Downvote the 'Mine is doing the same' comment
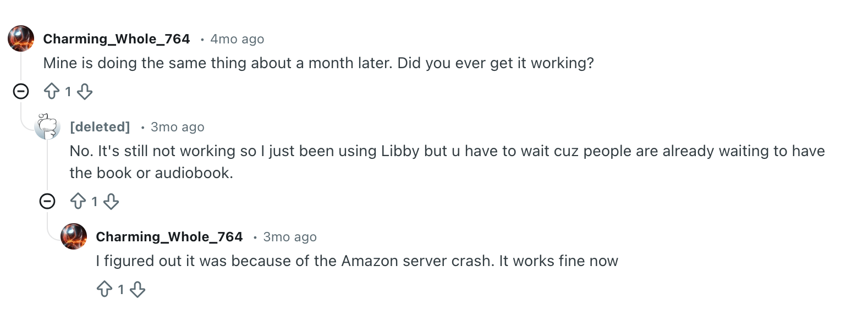 click(x=85, y=91)
